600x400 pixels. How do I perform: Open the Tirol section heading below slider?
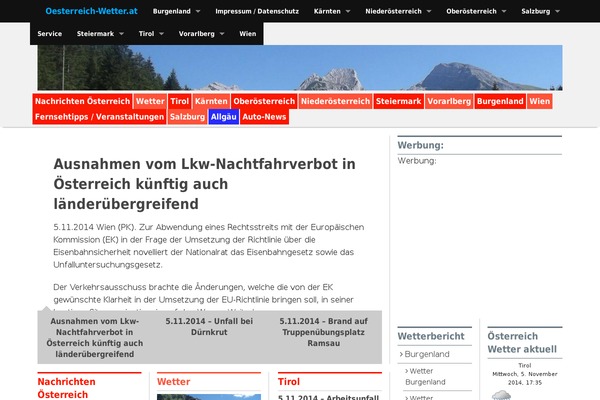tap(289, 382)
